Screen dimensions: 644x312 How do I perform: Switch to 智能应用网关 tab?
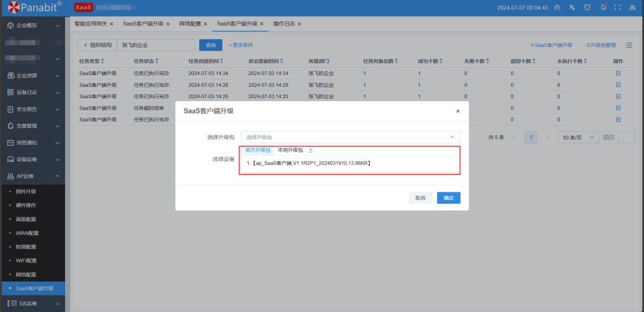(x=91, y=24)
